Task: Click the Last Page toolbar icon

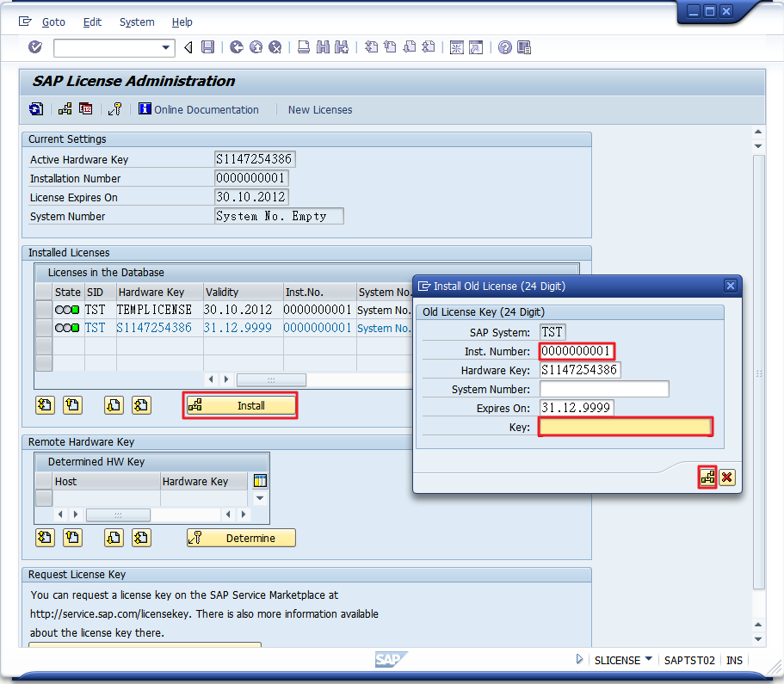Action: [429, 47]
